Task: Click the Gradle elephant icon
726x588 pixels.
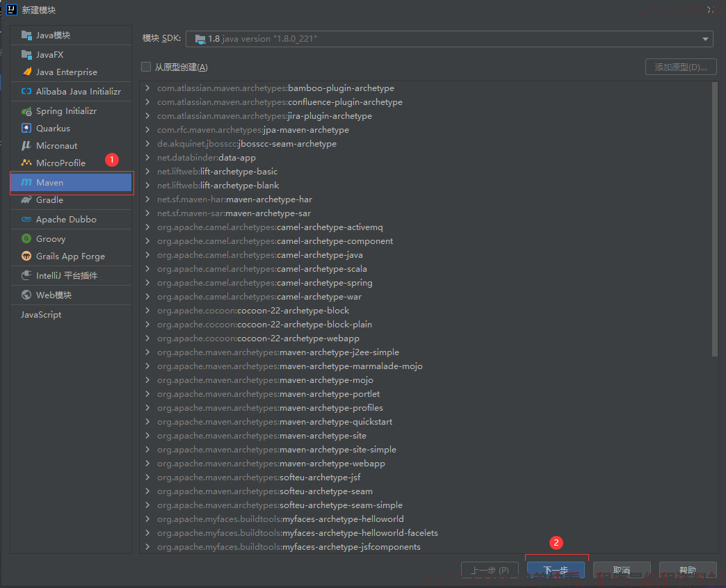Action: click(x=26, y=200)
